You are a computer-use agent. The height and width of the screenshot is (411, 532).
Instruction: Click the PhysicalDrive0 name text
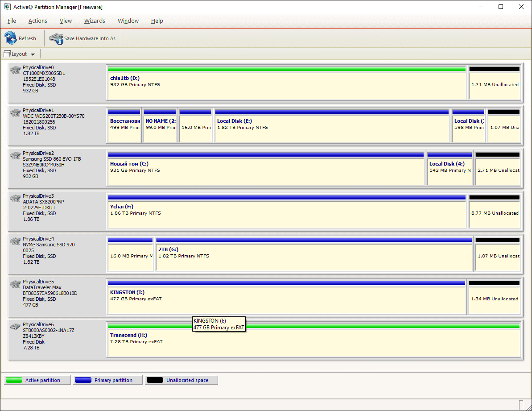(x=38, y=67)
